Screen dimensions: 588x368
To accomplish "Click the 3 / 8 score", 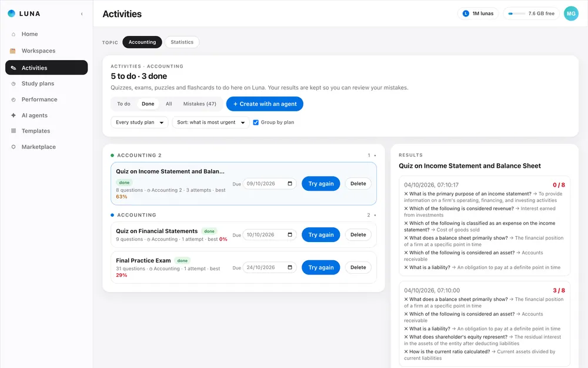I will 559,291.
